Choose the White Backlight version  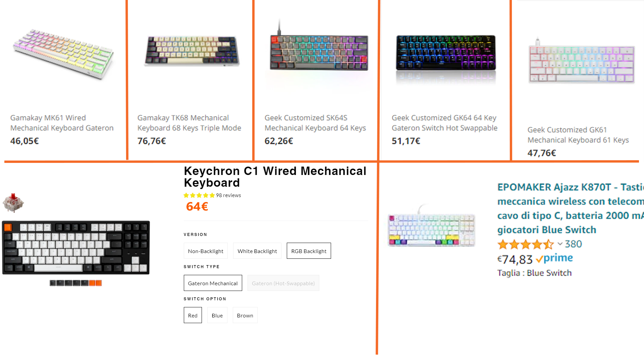click(x=257, y=251)
